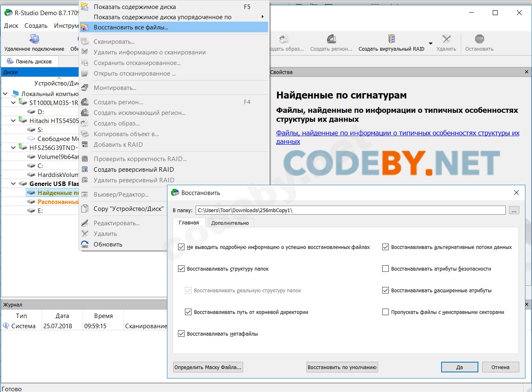The height and width of the screenshot is (392, 532).
Task: Toggle 'Восстанавливать расширенные атрибуты' checkbox
Action: (x=385, y=290)
